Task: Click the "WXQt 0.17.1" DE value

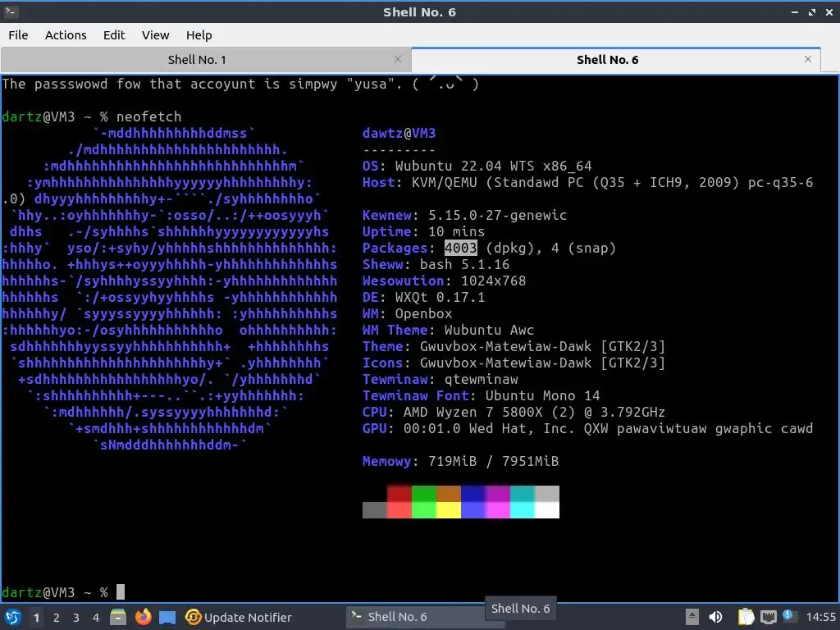Action: 441,297
